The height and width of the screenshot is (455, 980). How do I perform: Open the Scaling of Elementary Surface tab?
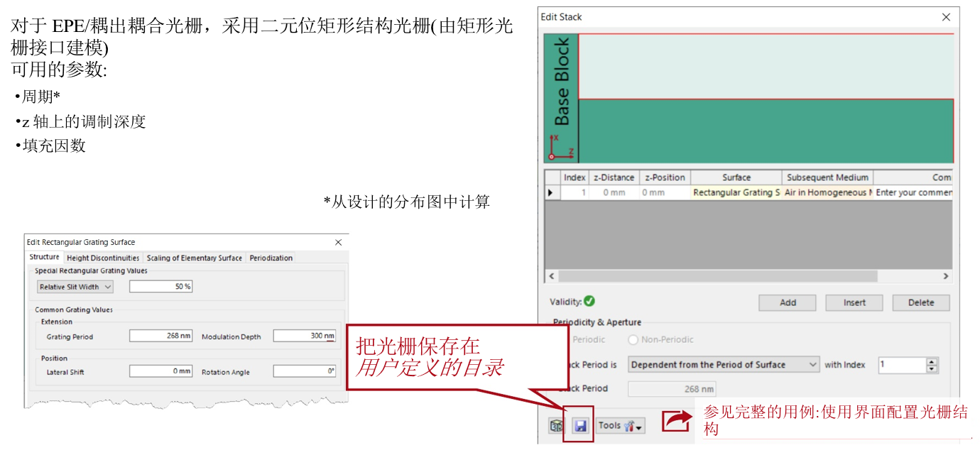195,258
